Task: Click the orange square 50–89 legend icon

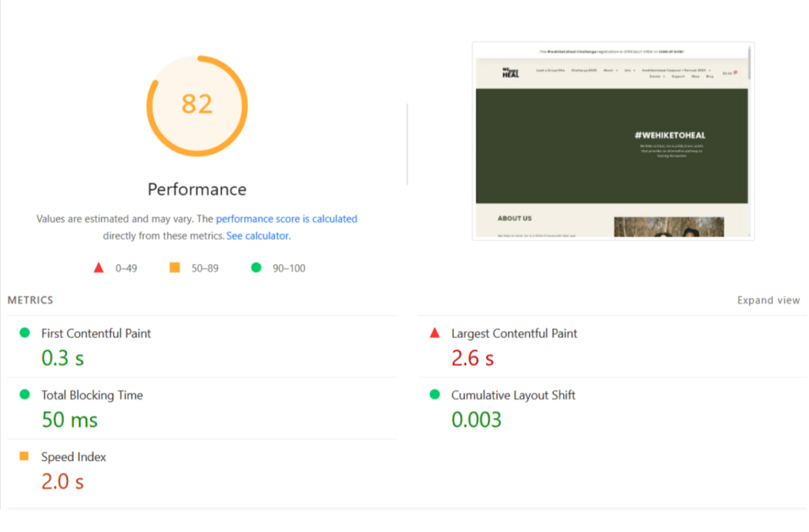Action: (x=175, y=267)
